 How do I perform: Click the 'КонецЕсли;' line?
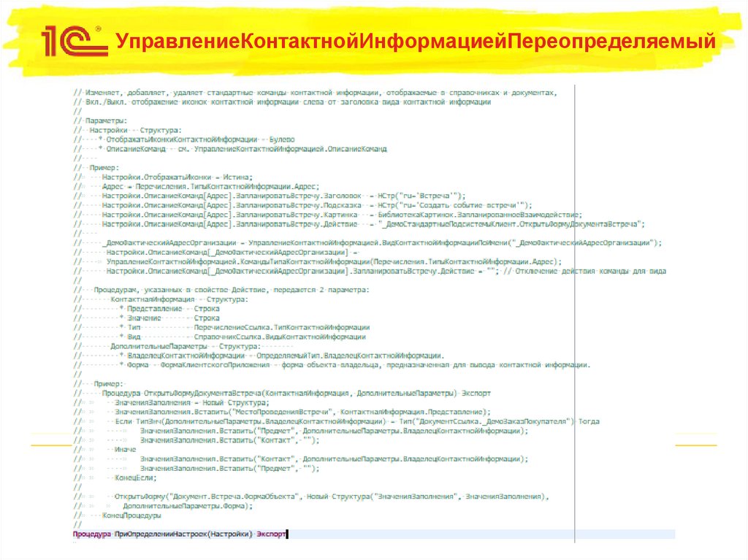tap(115, 477)
